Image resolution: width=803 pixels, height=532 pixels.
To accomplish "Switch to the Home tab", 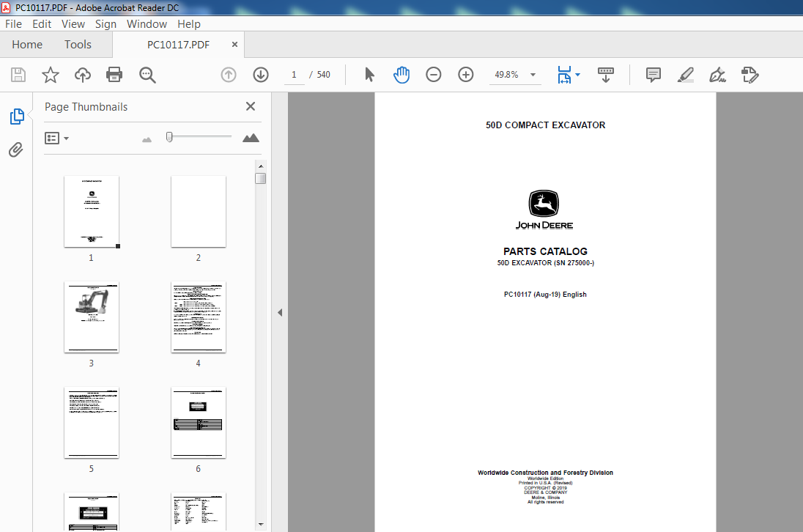I will tap(27, 45).
